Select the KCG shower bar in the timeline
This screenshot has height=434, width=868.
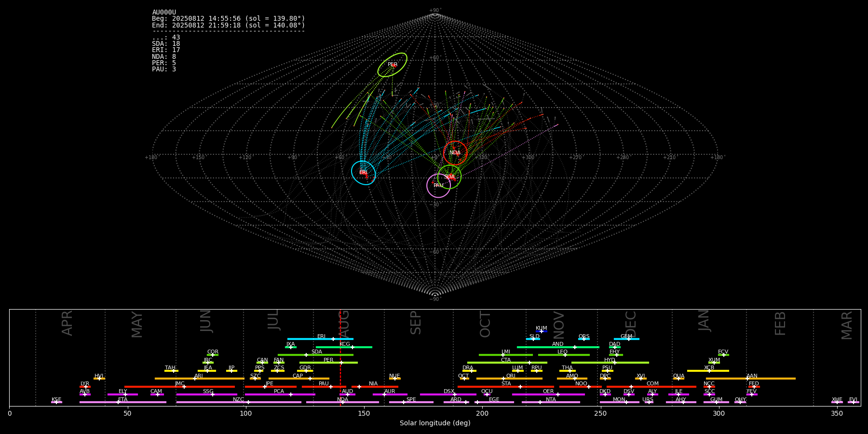pyautogui.click(x=344, y=347)
